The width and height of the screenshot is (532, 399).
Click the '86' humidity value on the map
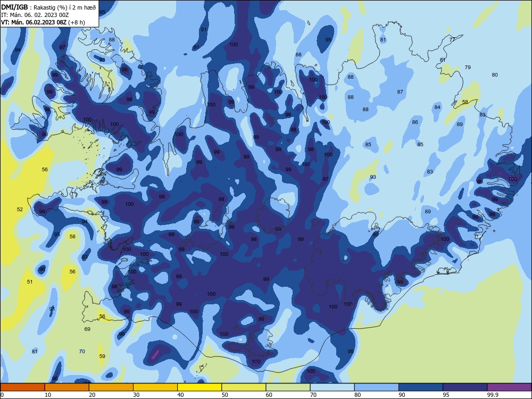tap(415, 122)
